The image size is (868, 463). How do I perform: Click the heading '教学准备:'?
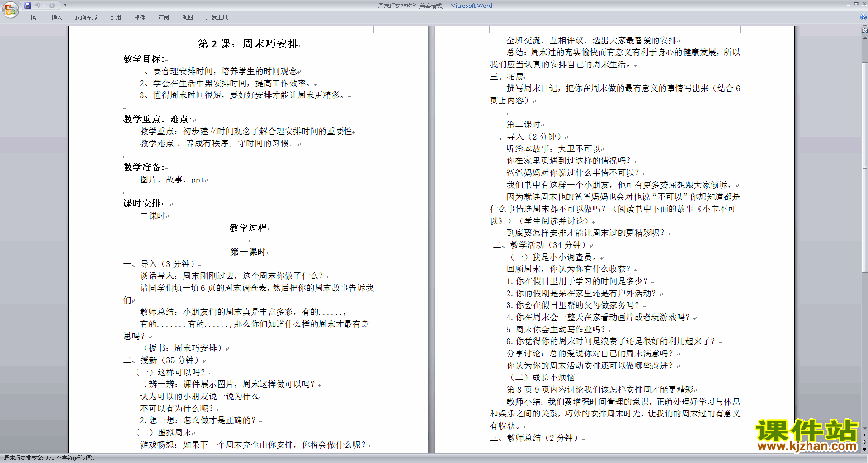144,167
